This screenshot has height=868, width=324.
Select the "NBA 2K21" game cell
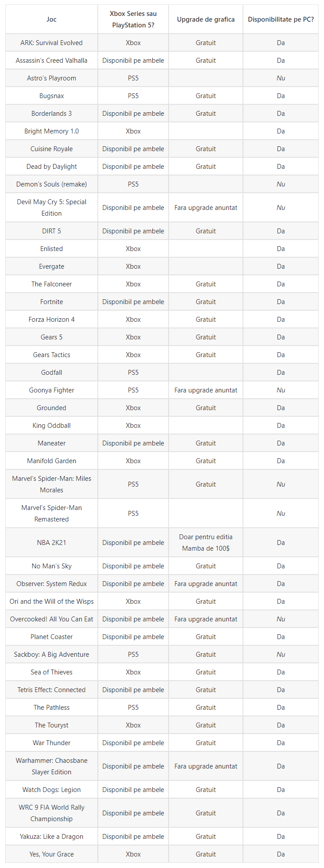click(51, 543)
